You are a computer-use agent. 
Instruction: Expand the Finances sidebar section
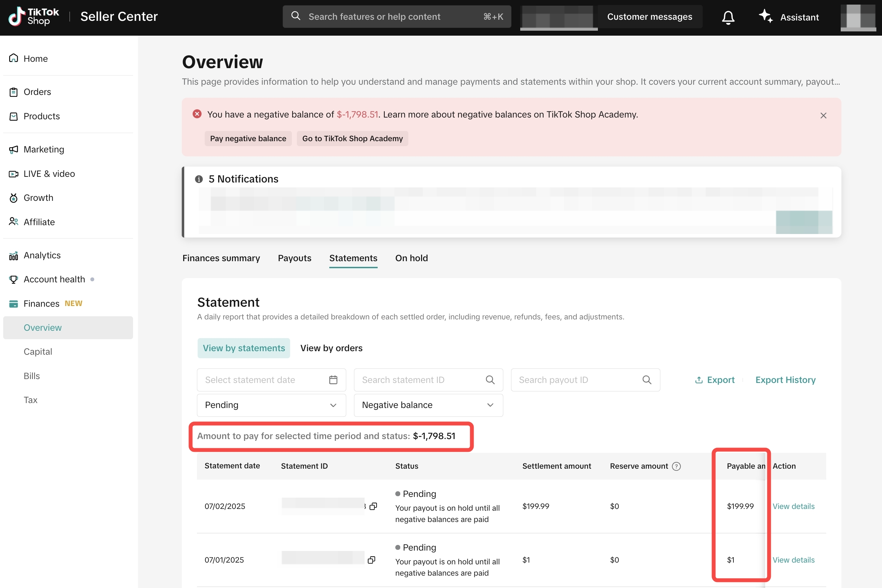click(x=41, y=304)
